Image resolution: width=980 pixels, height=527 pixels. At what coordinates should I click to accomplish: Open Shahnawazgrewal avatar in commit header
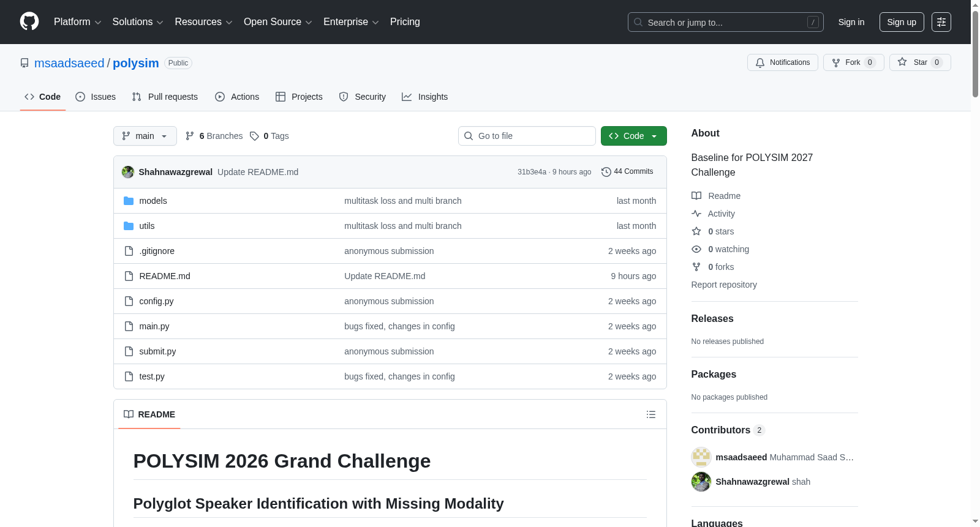128,172
